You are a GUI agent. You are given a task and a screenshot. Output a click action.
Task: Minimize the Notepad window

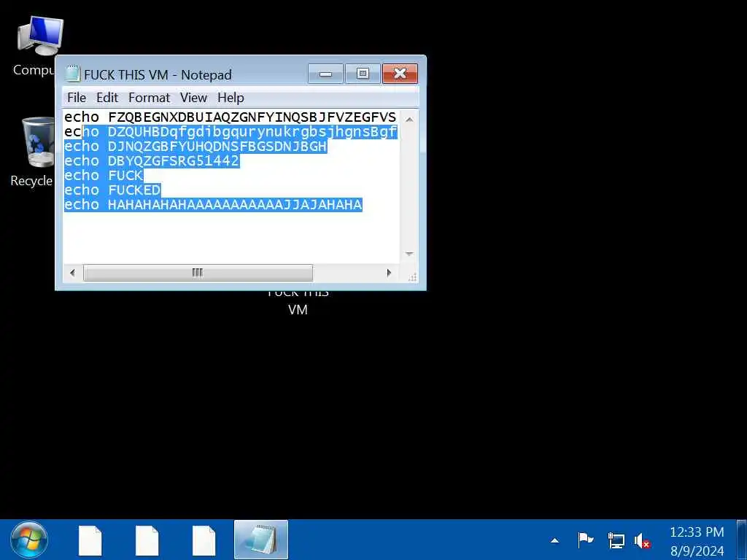[325, 74]
